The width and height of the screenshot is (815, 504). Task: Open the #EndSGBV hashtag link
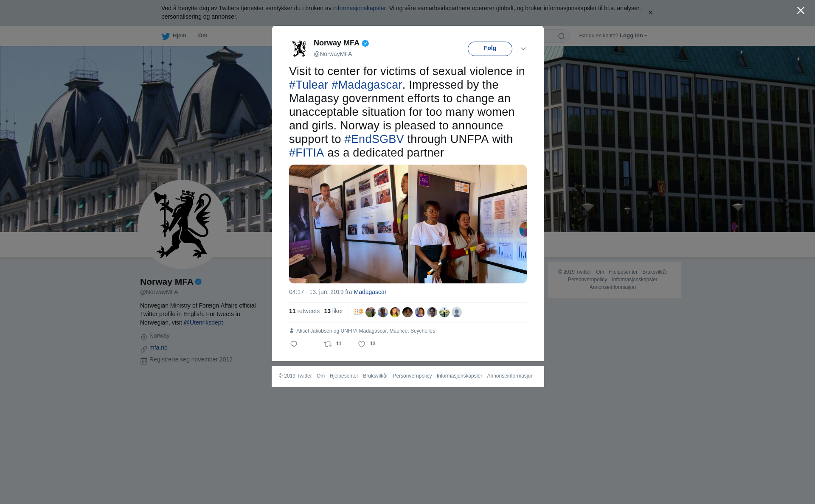click(374, 139)
